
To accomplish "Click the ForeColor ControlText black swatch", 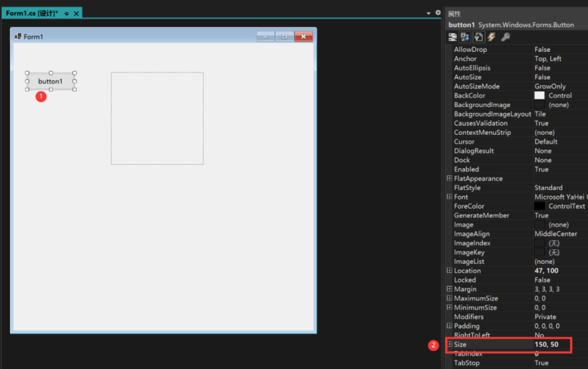I will click(x=539, y=206).
